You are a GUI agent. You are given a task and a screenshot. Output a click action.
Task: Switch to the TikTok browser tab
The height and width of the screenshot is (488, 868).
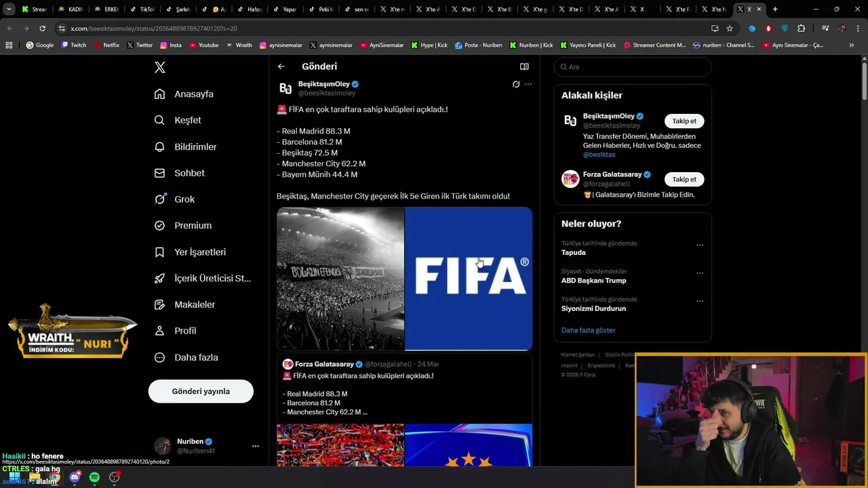pos(142,9)
